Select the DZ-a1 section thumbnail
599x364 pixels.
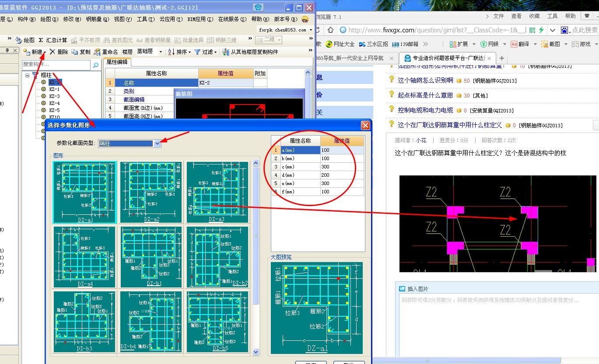[x=85, y=192]
